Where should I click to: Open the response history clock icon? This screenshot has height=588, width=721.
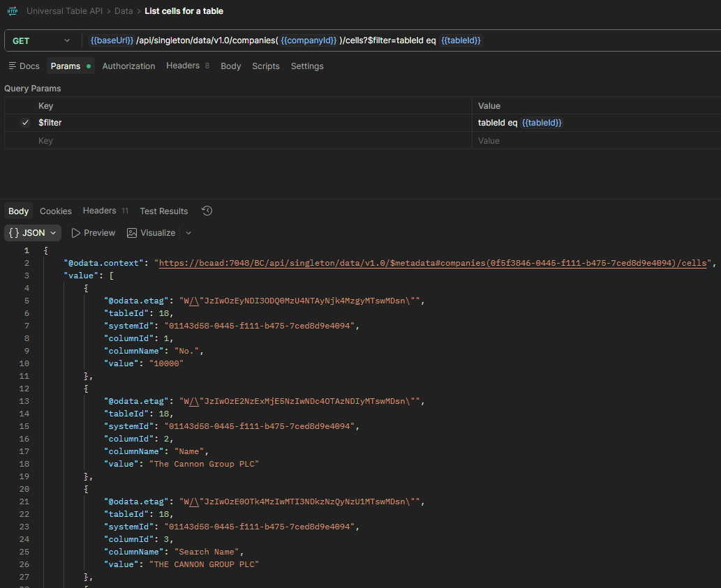tap(207, 211)
